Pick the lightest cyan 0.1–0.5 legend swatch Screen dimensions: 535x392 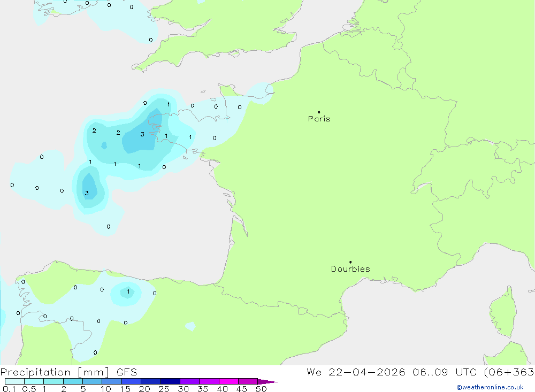coord(14,381)
